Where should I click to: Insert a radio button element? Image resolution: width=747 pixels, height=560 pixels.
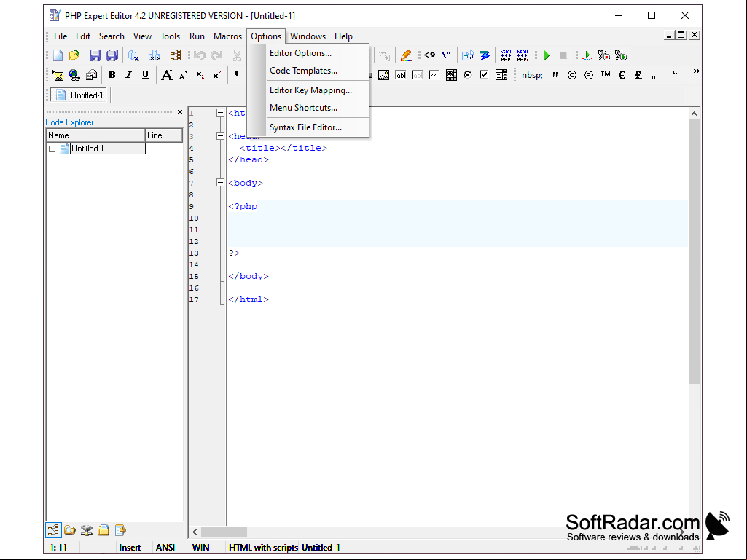pyautogui.click(x=468, y=75)
